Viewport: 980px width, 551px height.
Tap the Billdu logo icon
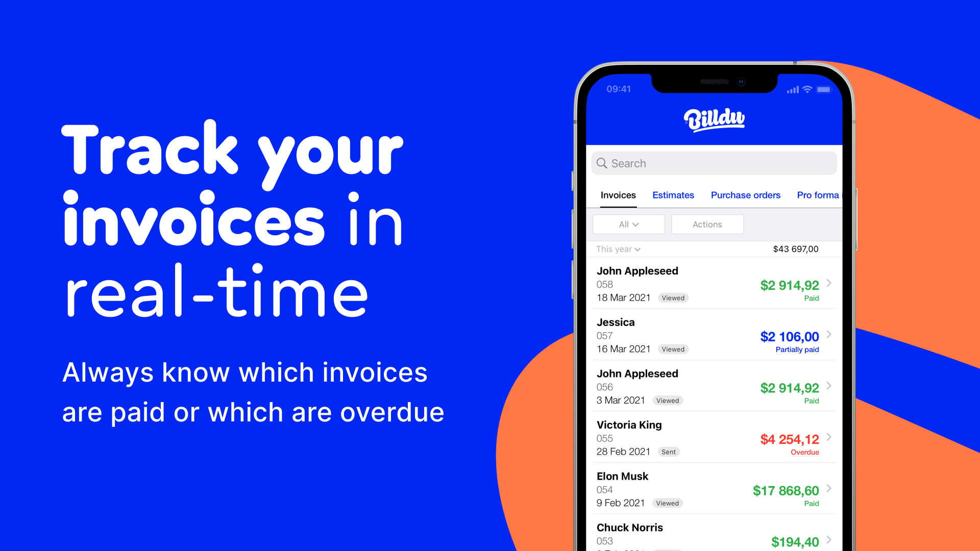(716, 120)
